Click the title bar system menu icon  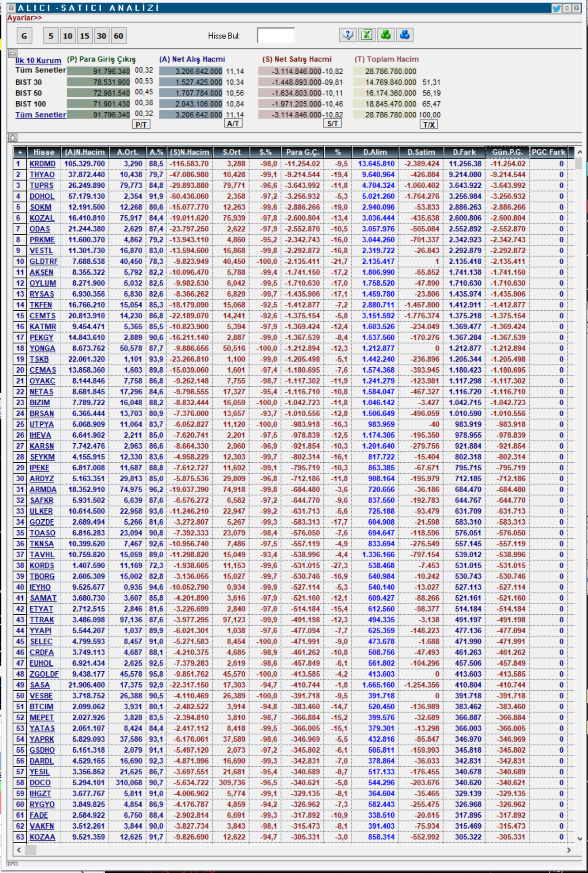click(12, 8)
